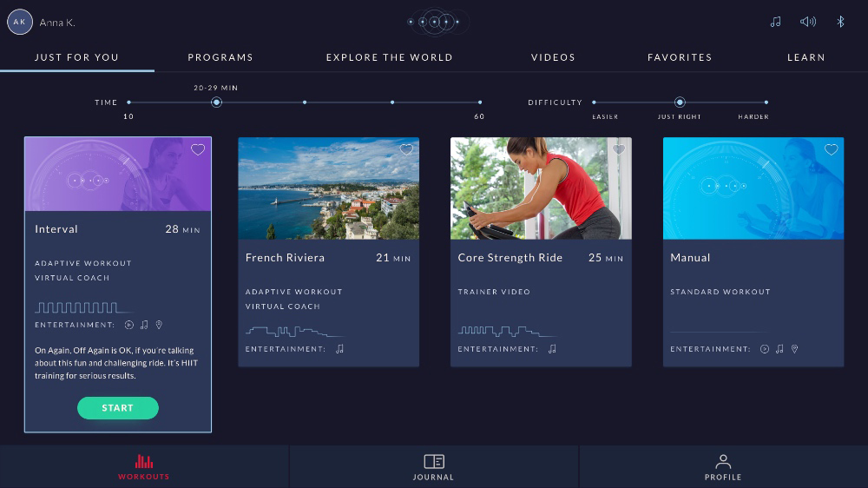This screenshot has width=868, height=488.
Task: Select the French Riviera coastal thumbnail
Action: pos(328,188)
